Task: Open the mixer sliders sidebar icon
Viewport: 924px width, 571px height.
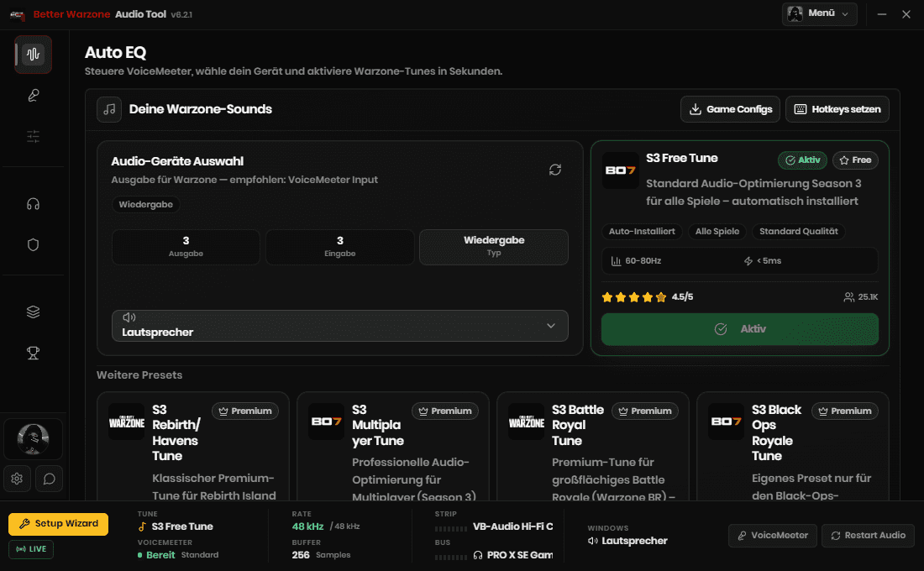Action: (x=33, y=137)
